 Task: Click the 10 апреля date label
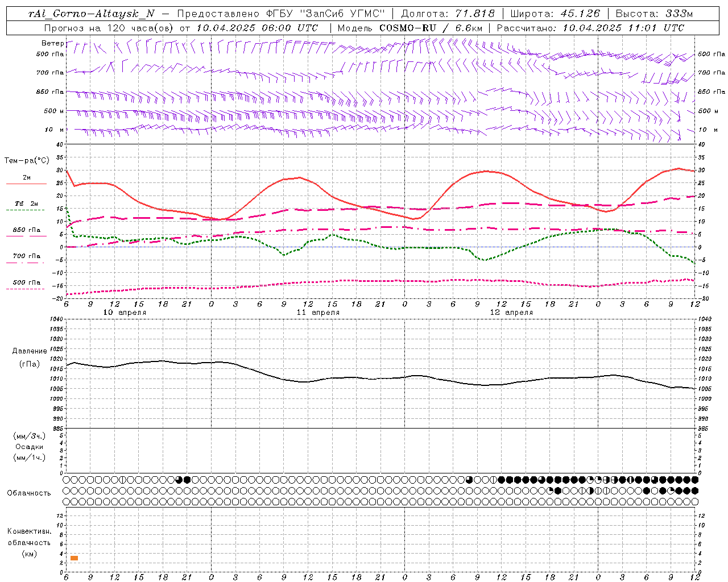pyautogui.click(x=125, y=313)
